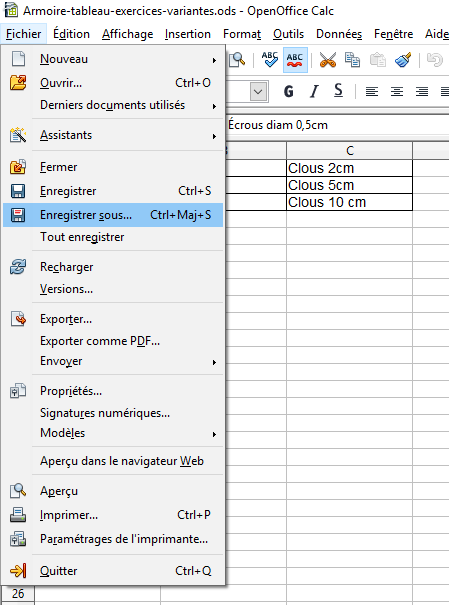Click inside the formula input line
Screen dimensions: 450x605
click(x=338, y=125)
